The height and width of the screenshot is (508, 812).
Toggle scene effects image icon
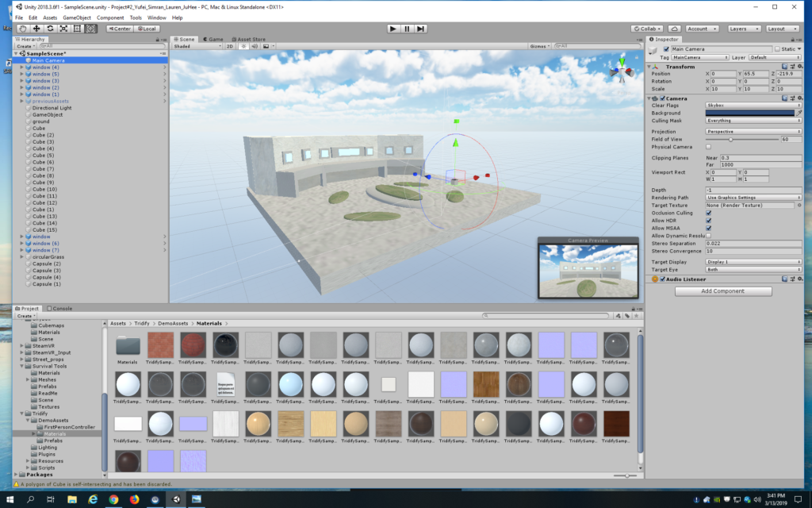click(x=266, y=46)
